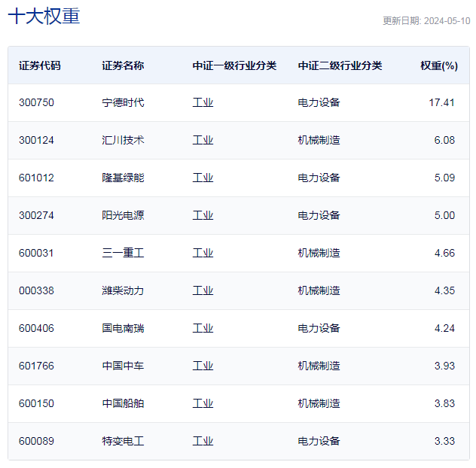Click weight value 4.35
The image size is (476, 468).
tap(444, 290)
